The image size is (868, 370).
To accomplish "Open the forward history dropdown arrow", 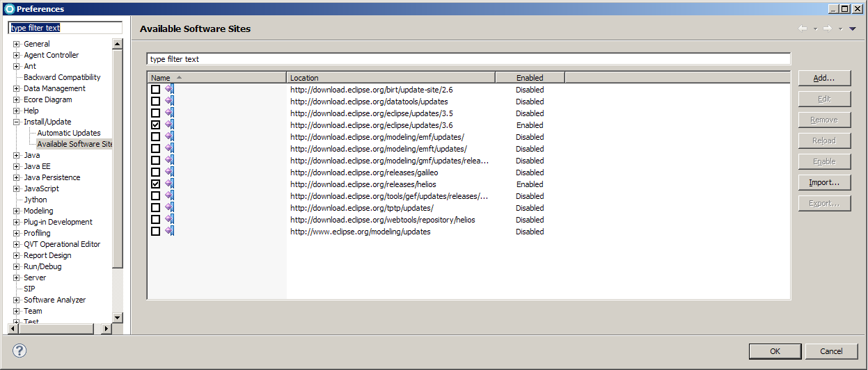I will pyautogui.click(x=840, y=29).
